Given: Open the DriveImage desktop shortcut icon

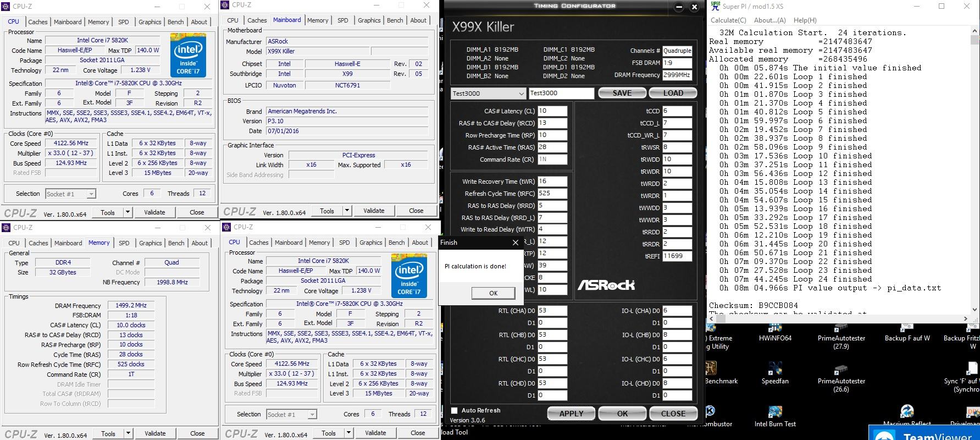Looking at the screenshot, I should (973, 411).
